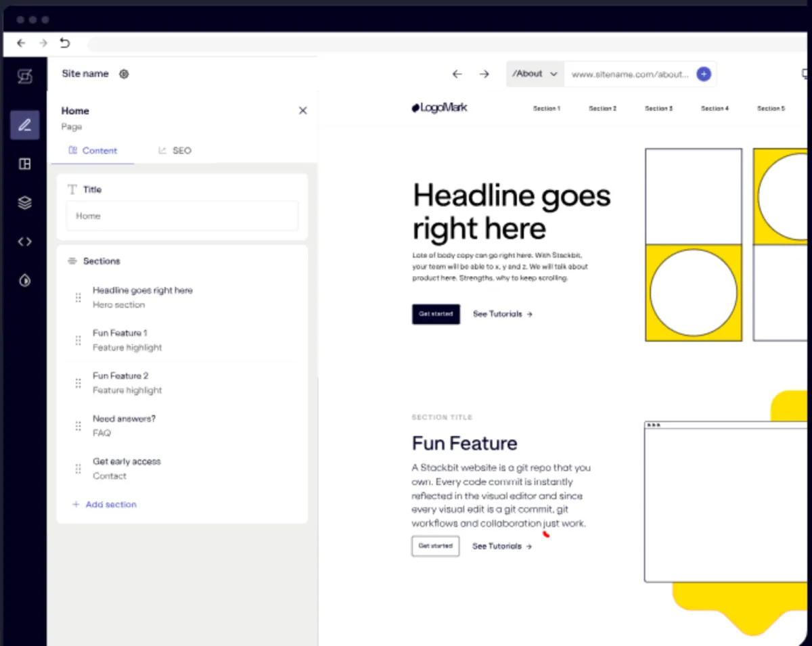Switch to the Content tab
The image size is (812, 646).
(x=93, y=150)
